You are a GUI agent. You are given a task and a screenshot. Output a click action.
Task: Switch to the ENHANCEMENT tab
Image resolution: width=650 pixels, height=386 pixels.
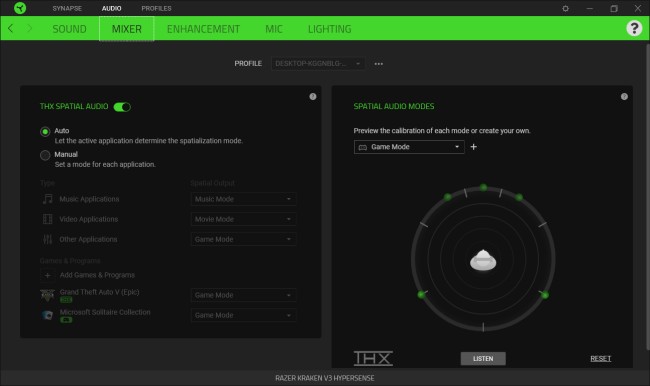pyautogui.click(x=203, y=29)
